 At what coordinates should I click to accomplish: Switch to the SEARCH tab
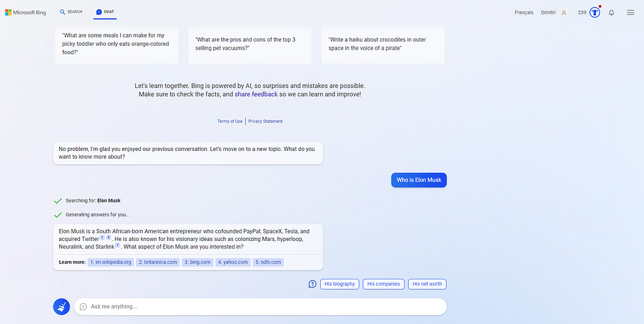pos(71,12)
